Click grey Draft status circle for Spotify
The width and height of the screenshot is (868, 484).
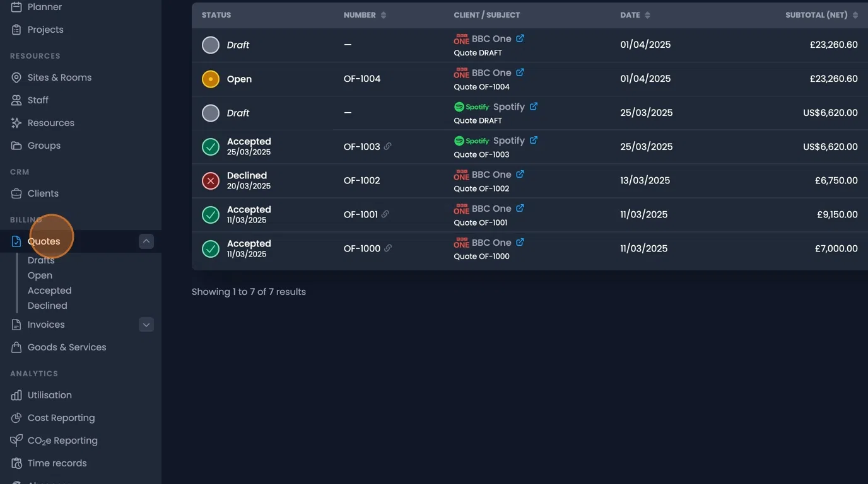coord(210,113)
